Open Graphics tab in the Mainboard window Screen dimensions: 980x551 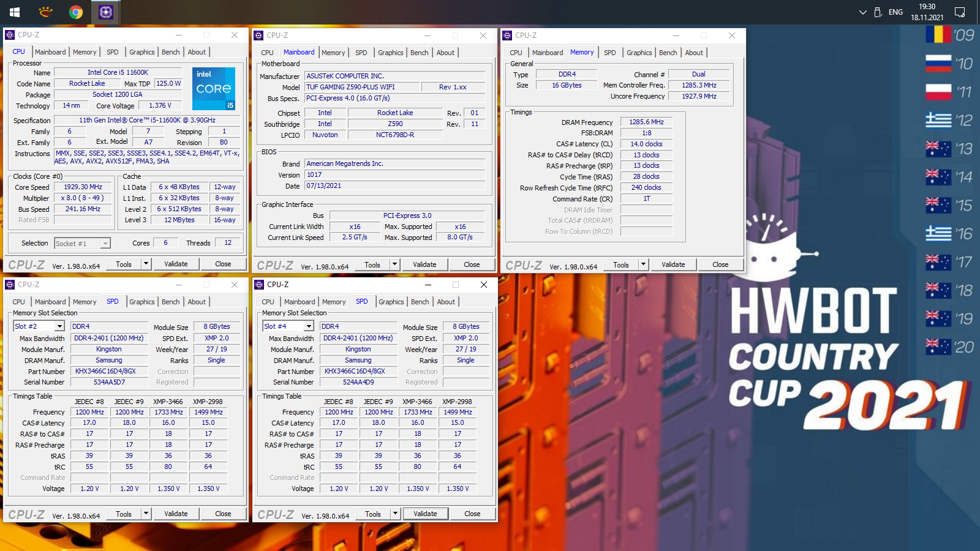point(391,53)
